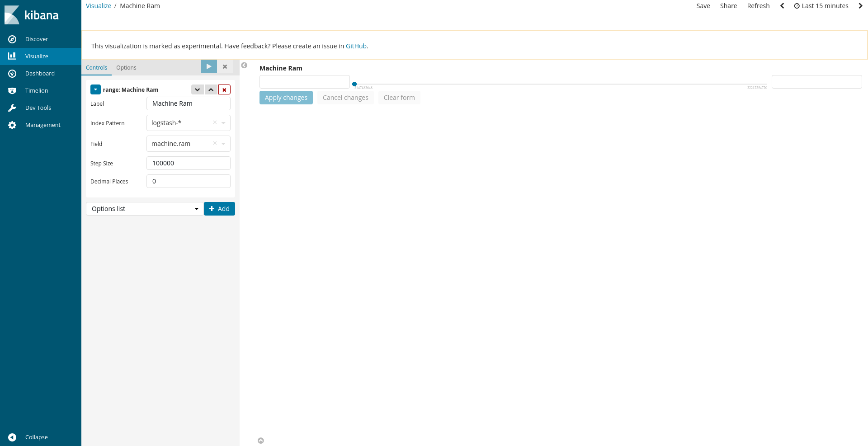The image size is (868, 446).
Task: Edit the Label input field
Action: tap(189, 103)
